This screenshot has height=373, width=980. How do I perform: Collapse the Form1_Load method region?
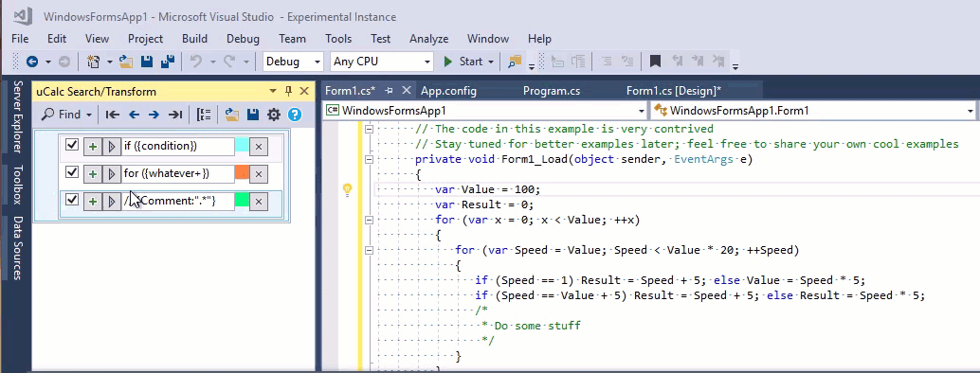point(369,159)
